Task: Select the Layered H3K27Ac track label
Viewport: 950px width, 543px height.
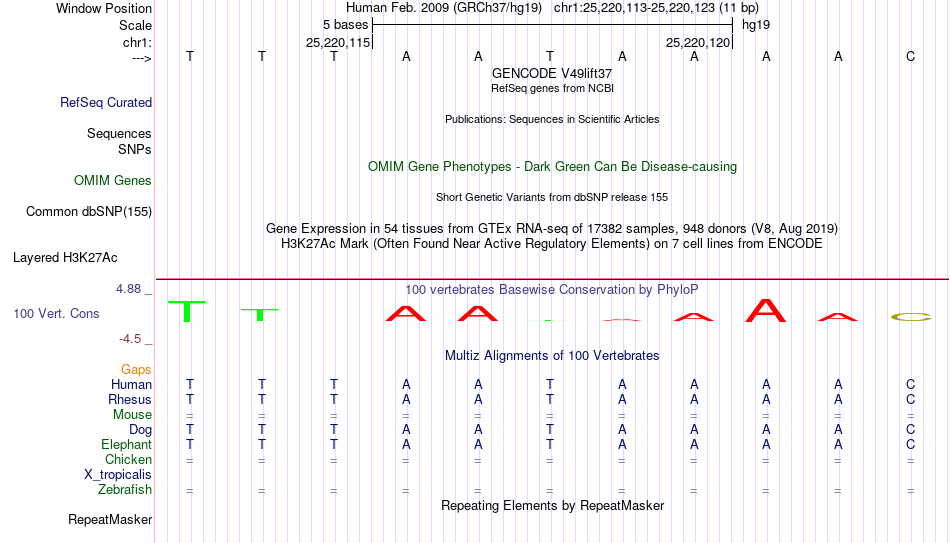Action: [65, 258]
